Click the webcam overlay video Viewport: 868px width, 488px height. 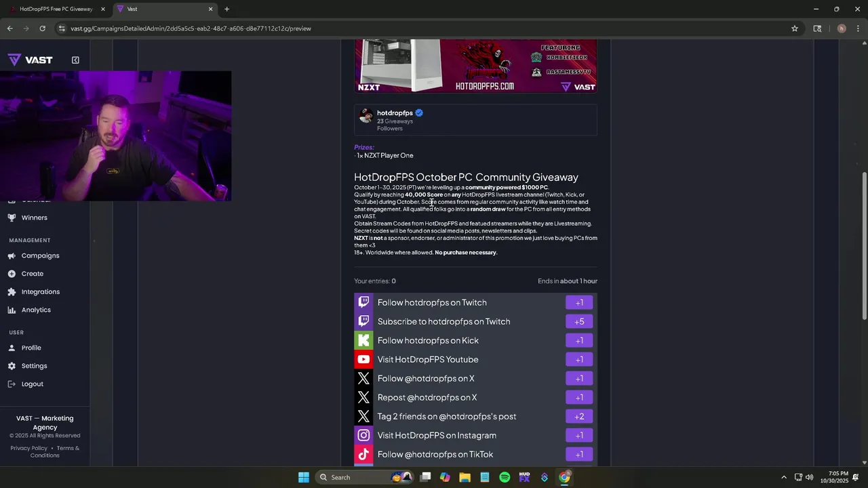click(x=115, y=136)
